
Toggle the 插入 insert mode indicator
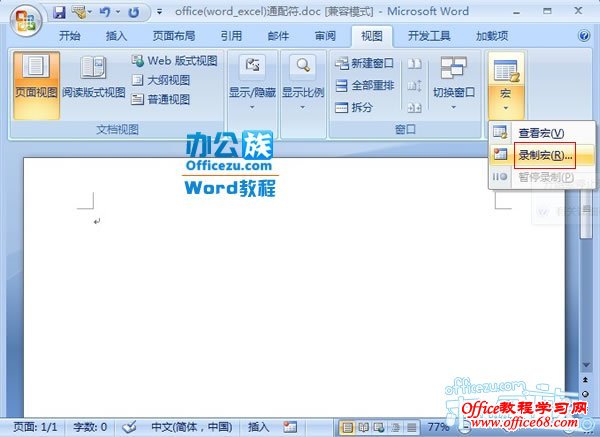[259, 427]
